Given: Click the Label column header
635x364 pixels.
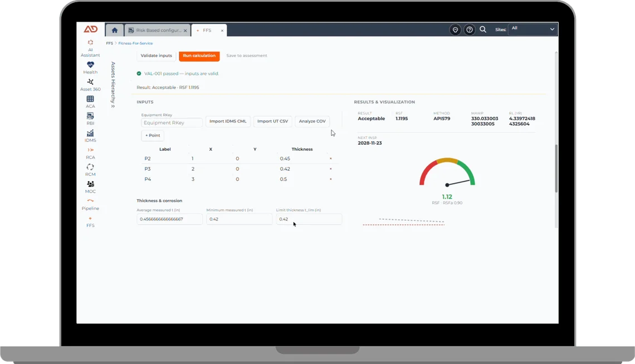Looking at the screenshot, I should [165, 149].
